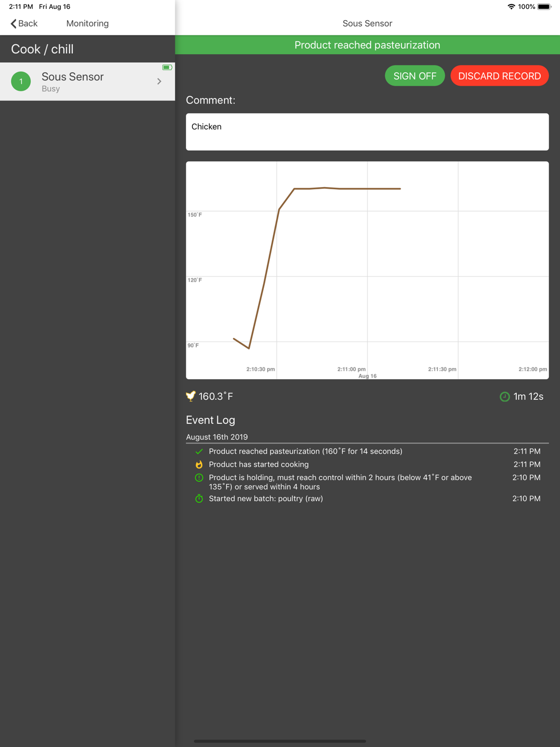Click the sensor battery level icon
This screenshot has height=747, width=560.
(x=167, y=67)
